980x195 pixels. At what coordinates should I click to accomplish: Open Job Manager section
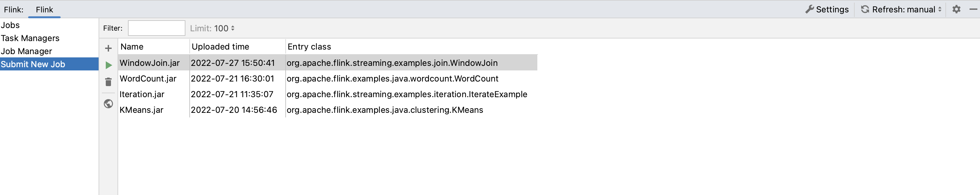pos(26,51)
